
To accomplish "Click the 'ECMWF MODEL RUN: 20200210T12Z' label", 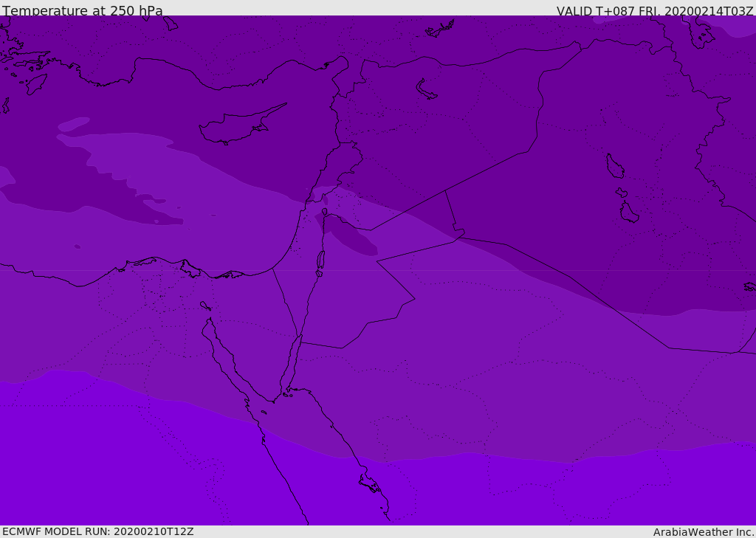I will pyautogui.click(x=98, y=532).
